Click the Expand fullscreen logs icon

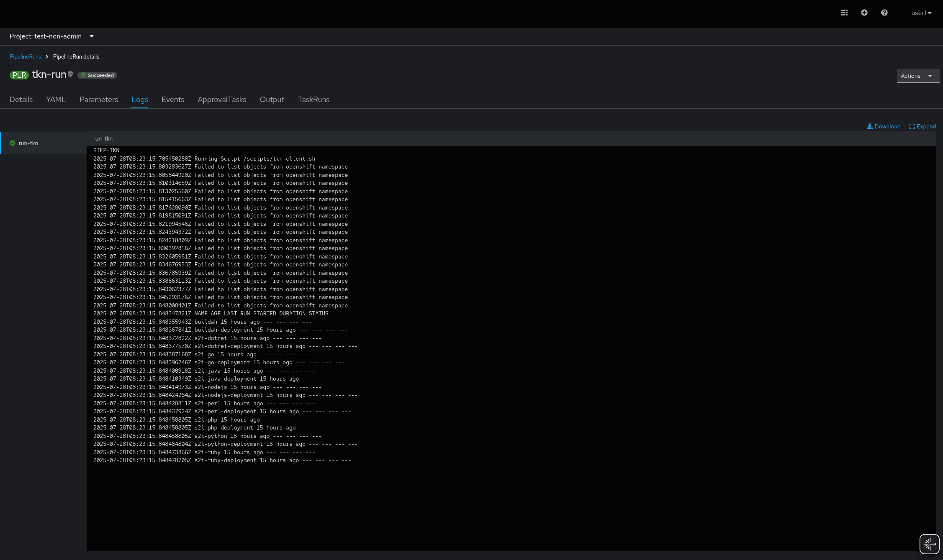(912, 126)
